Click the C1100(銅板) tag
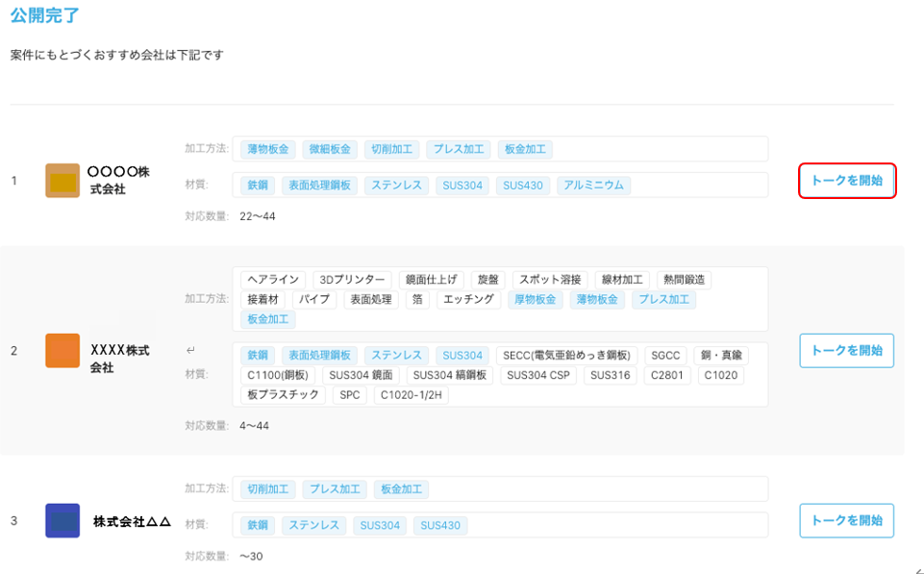 278,375
